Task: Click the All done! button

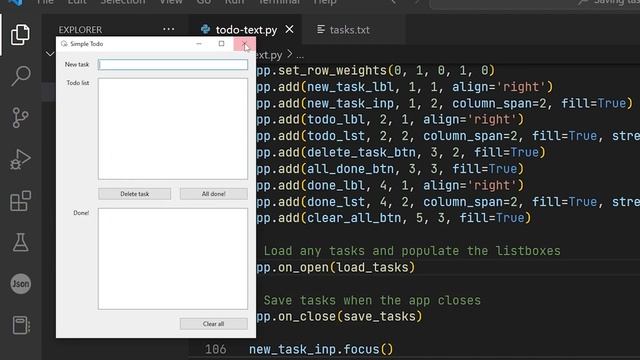Action: click(x=213, y=194)
